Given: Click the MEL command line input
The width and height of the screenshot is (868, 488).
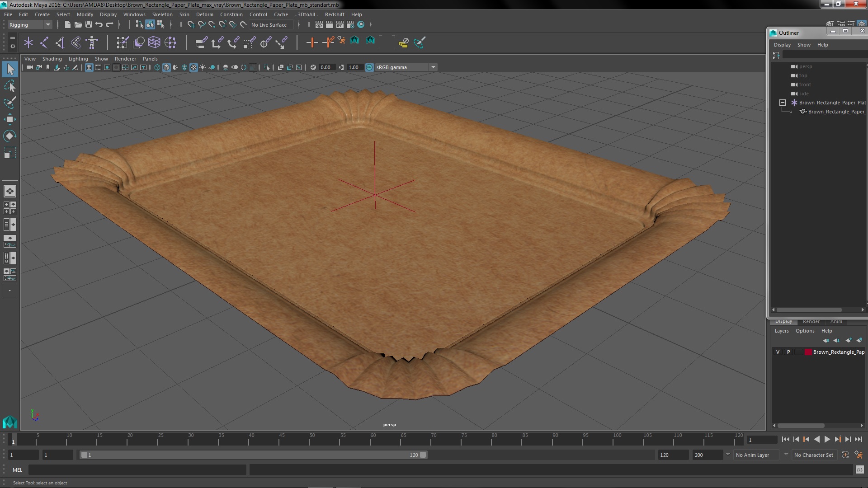Looking at the screenshot, I should pos(137,470).
